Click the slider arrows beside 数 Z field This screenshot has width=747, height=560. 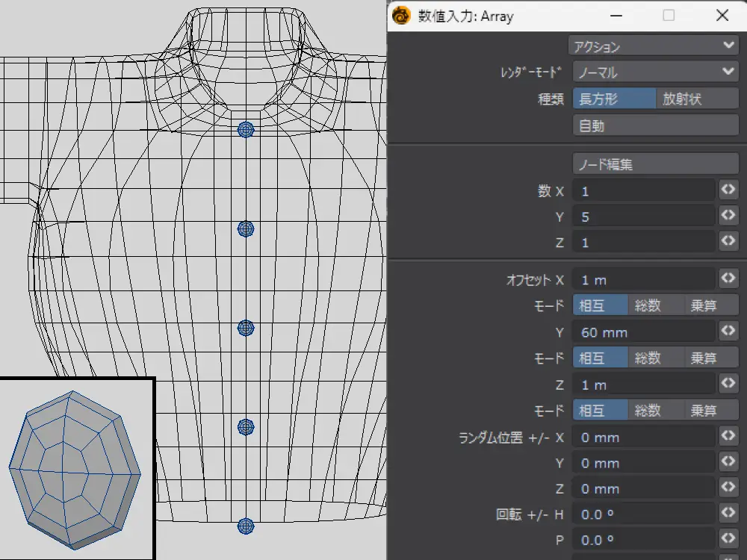(728, 242)
